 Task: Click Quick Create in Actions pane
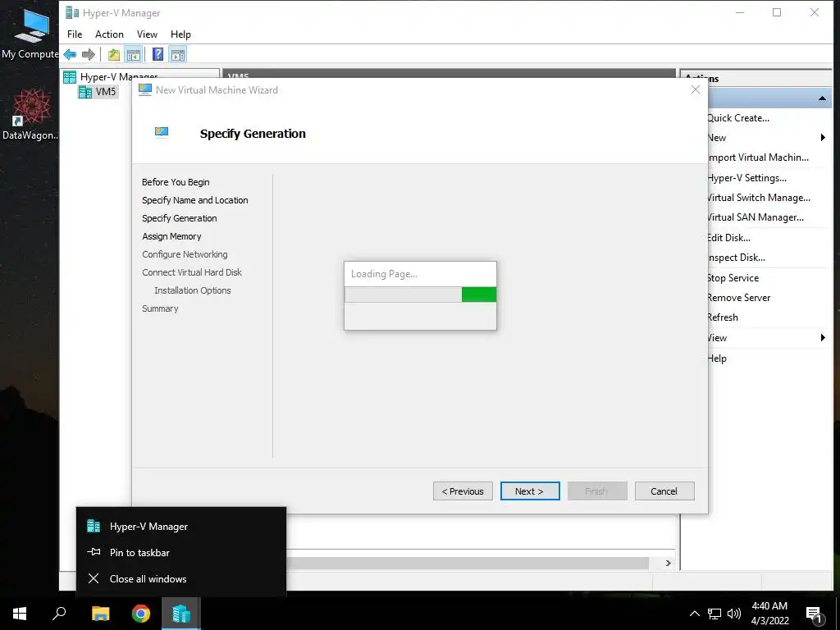tap(738, 118)
